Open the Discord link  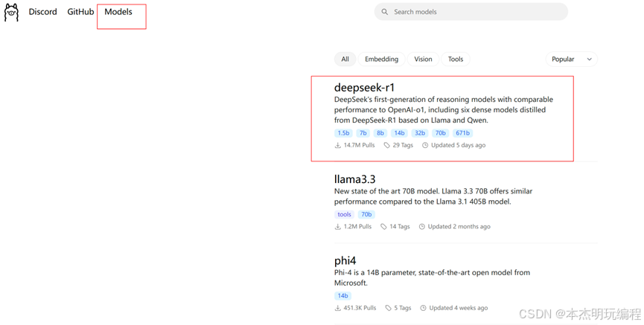42,12
